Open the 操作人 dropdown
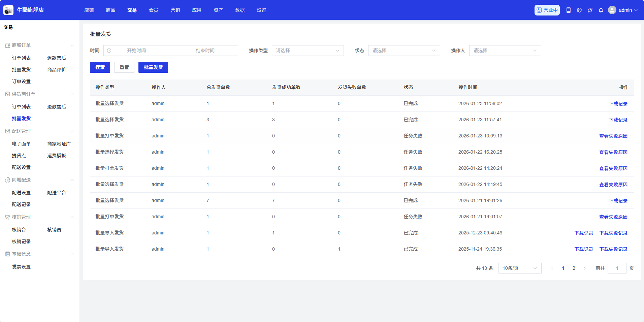 click(x=505, y=51)
